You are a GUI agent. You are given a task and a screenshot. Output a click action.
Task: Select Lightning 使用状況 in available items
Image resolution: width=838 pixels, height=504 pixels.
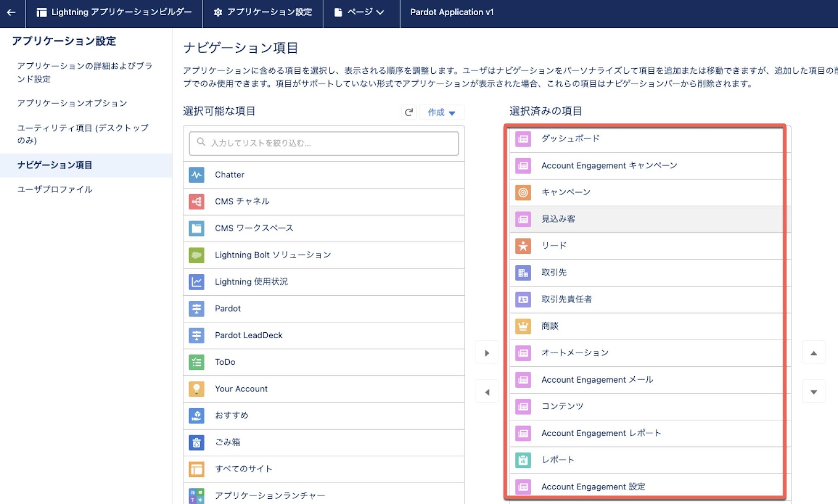click(x=324, y=282)
